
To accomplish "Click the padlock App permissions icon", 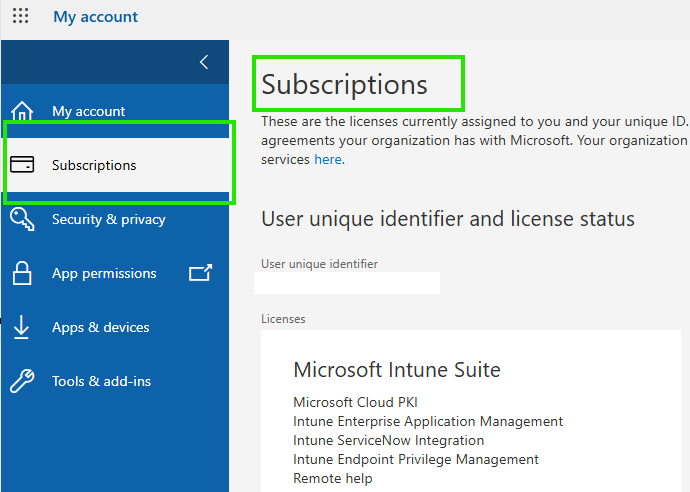I will click(x=22, y=273).
